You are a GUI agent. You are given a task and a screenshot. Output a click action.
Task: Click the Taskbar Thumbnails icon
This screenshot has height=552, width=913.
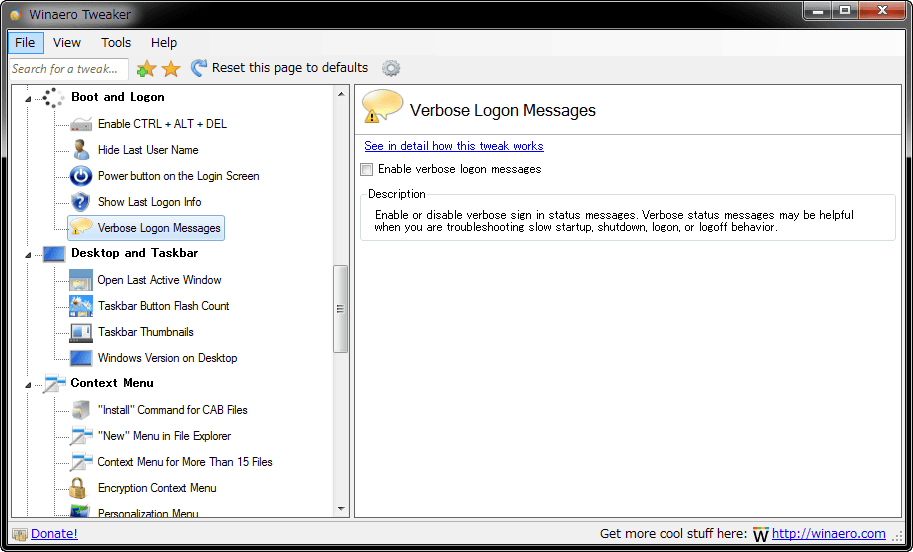(81, 332)
